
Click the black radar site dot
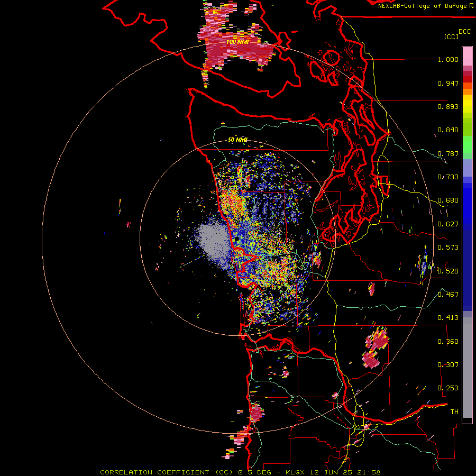(237, 240)
